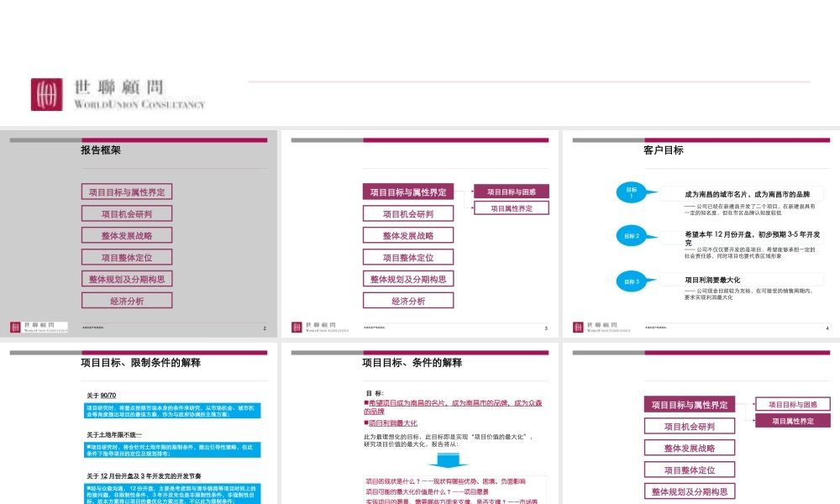
Task: Click the blue 目标3 bubble
Action: point(632,281)
